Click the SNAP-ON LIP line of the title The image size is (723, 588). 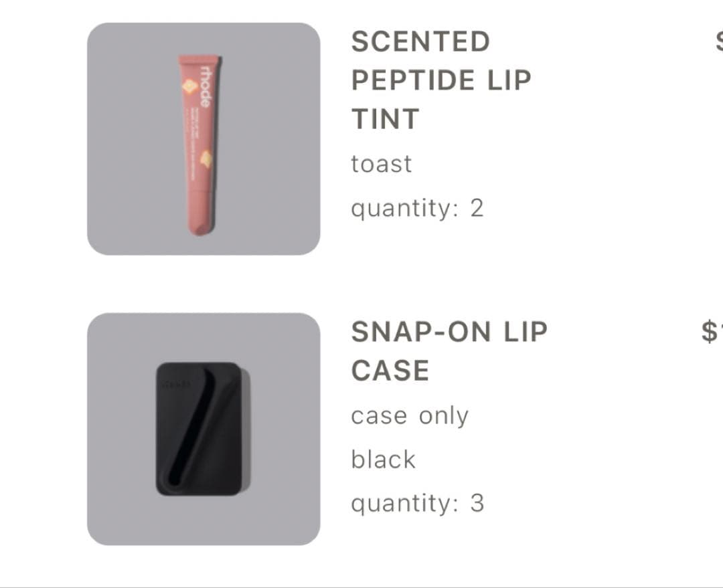tap(449, 332)
